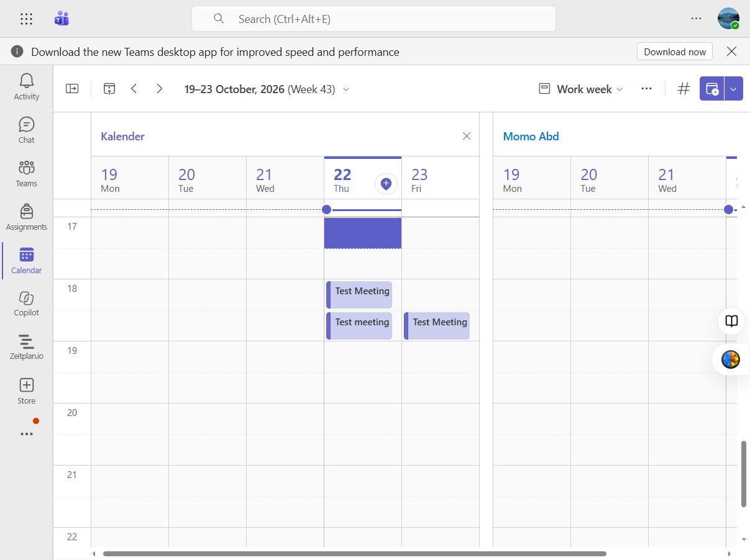Image resolution: width=750 pixels, height=560 pixels.
Task: Go to the next week
Action: pos(159,89)
